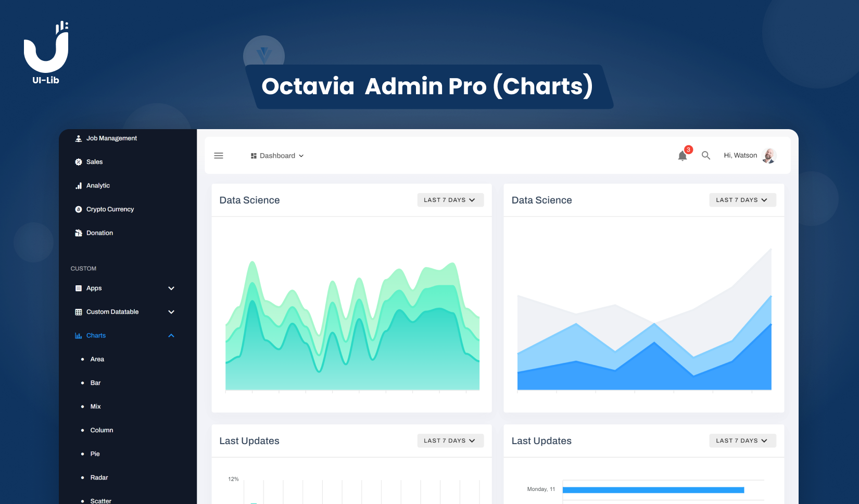Click the Apps grid icon
Viewport: 859px width, 504px height.
point(79,288)
